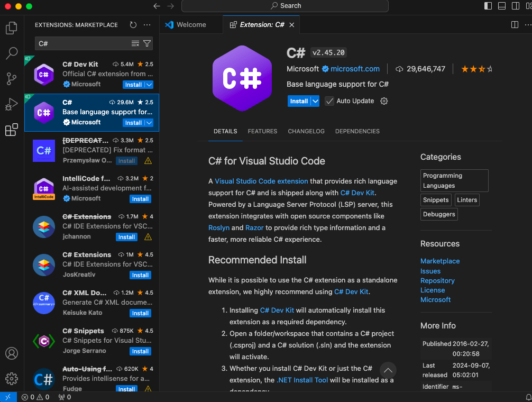Close the Extension: C# tab
This screenshot has width=532, height=402.
292,25
